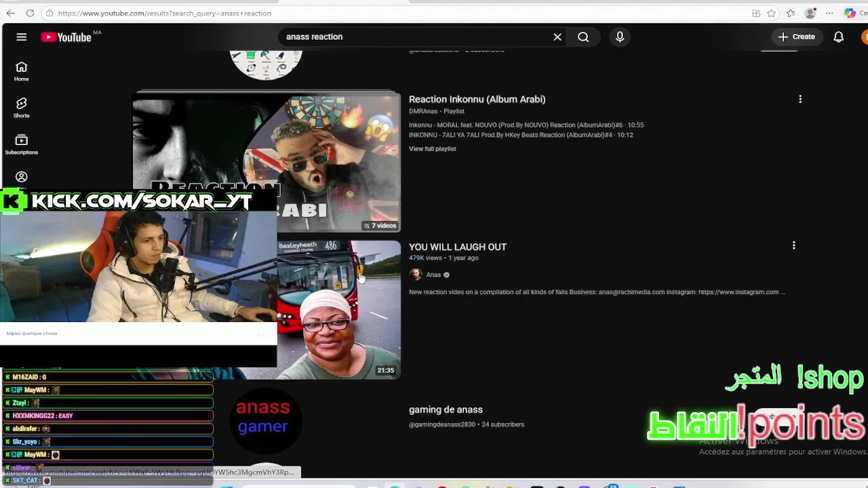
Task: Add this page to favorites with the star
Action: pos(772,13)
